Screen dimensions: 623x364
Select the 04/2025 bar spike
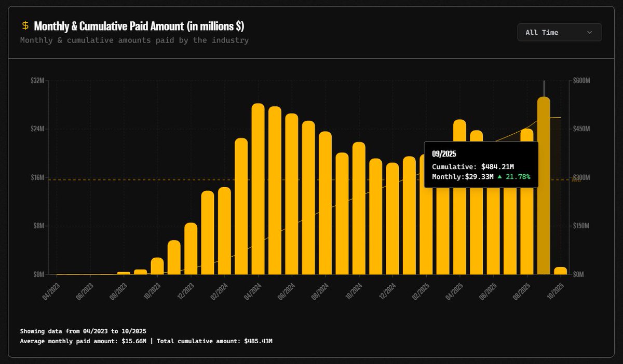pyautogui.click(x=459, y=197)
